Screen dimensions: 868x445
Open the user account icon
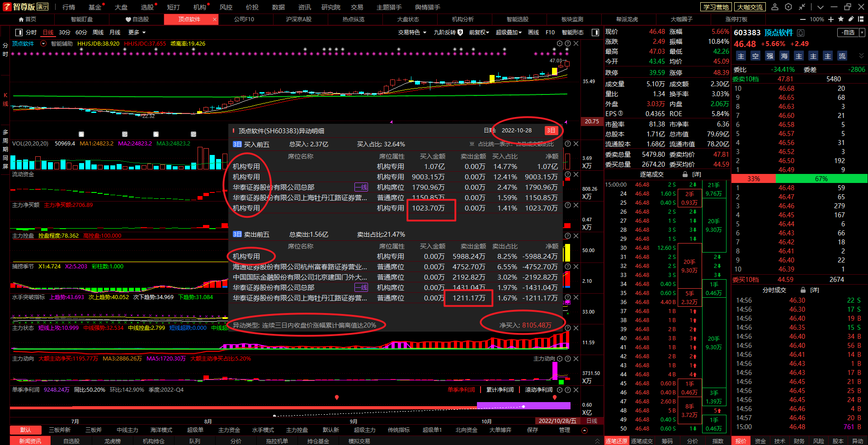tap(775, 7)
